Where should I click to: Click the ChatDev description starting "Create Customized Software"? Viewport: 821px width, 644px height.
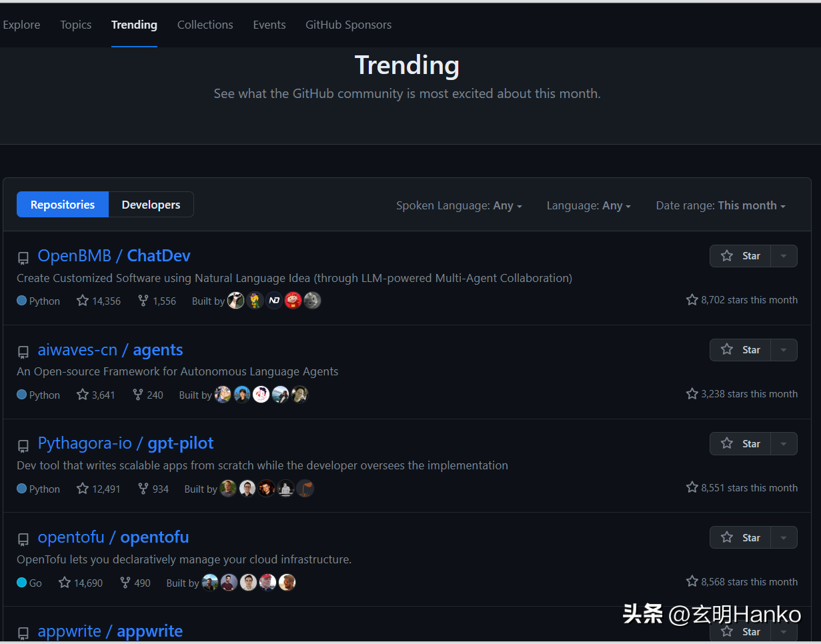click(294, 278)
